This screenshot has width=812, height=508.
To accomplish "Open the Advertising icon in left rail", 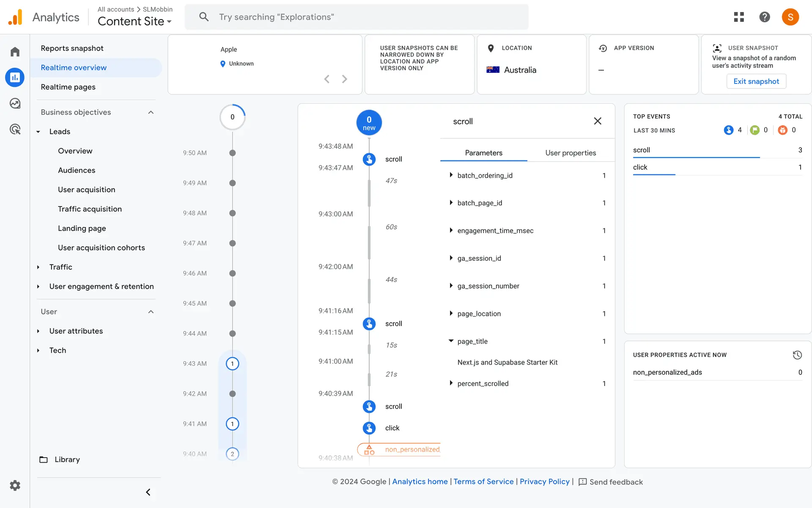I will (x=15, y=129).
